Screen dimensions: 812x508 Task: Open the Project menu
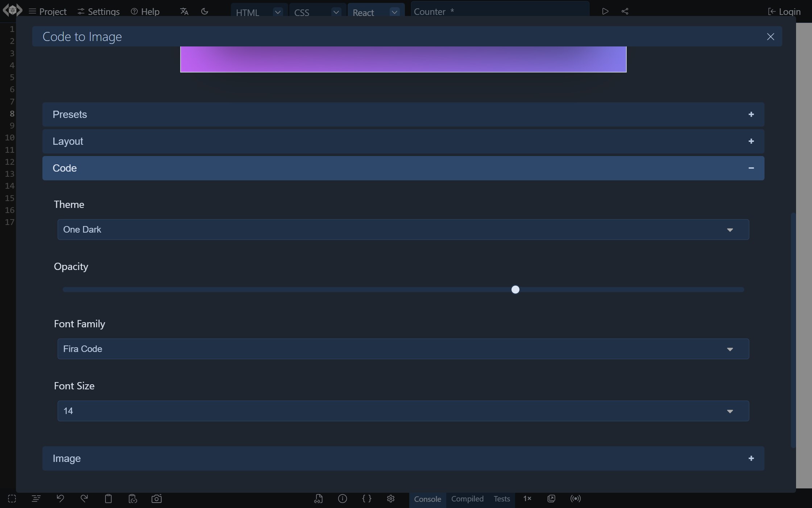coord(47,11)
